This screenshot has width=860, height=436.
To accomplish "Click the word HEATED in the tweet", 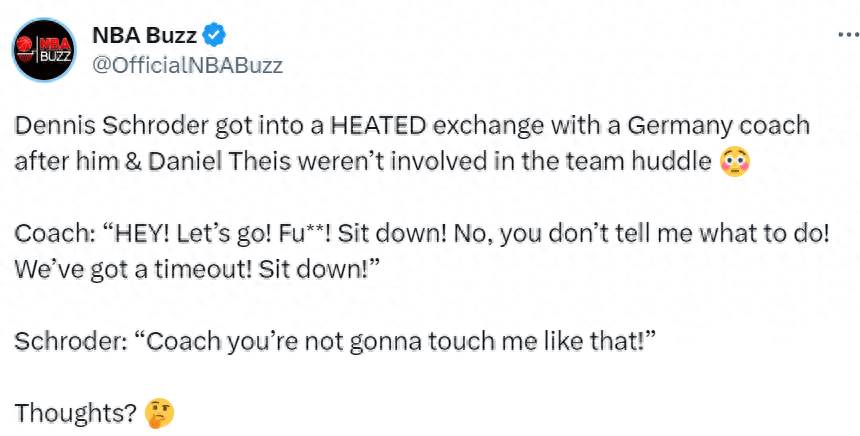I will point(378,126).
